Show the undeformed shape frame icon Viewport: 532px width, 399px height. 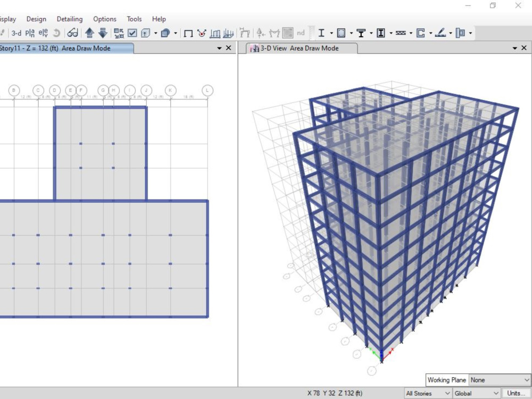pyautogui.click(x=188, y=33)
